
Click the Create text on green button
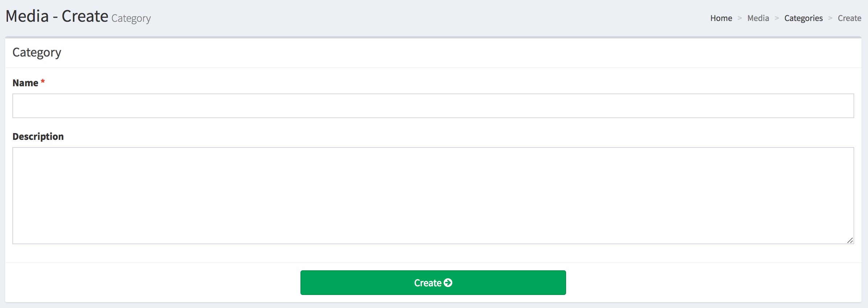point(427,283)
